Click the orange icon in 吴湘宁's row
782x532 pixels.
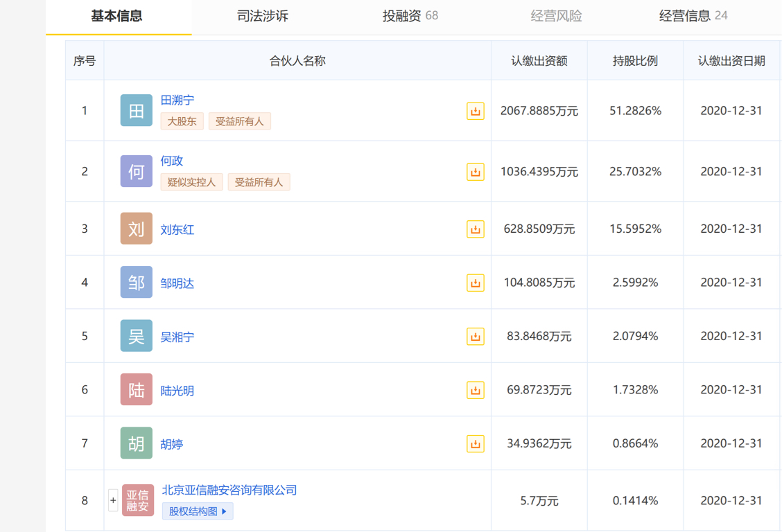(475, 337)
